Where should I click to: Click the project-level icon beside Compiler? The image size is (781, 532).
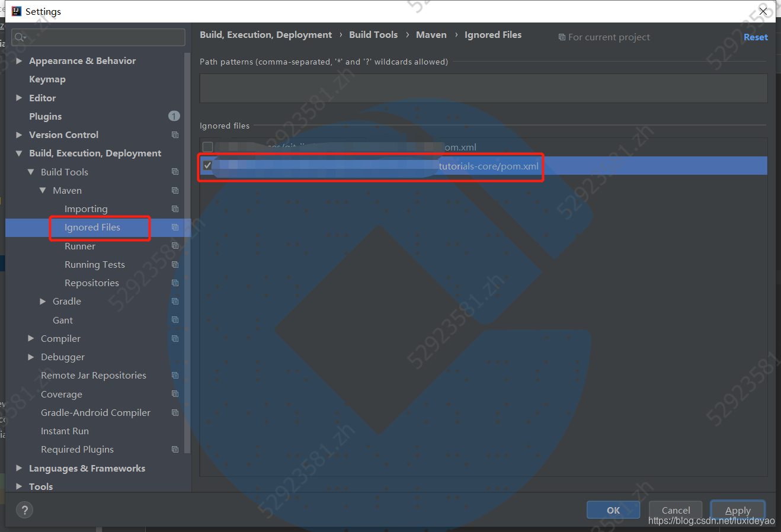click(x=175, y=338)
